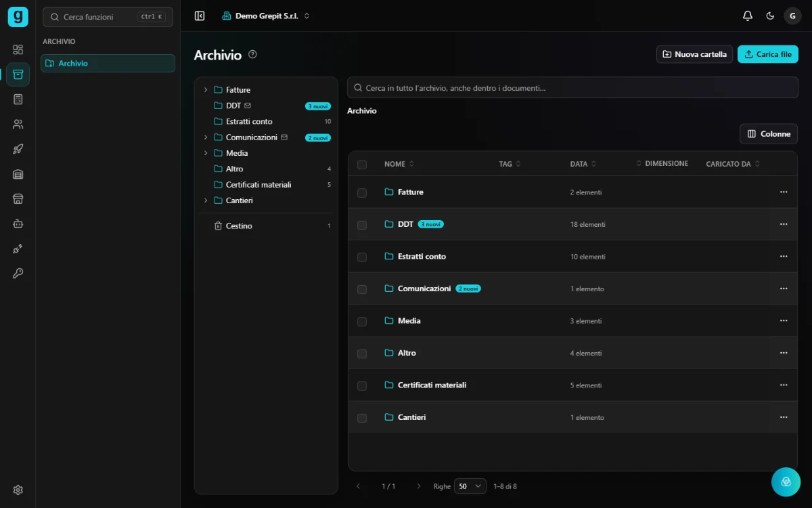Open row actions menu for Altro
Viewport: 812px width, 508px height.
pyautogui.click(x=784, y=353)
